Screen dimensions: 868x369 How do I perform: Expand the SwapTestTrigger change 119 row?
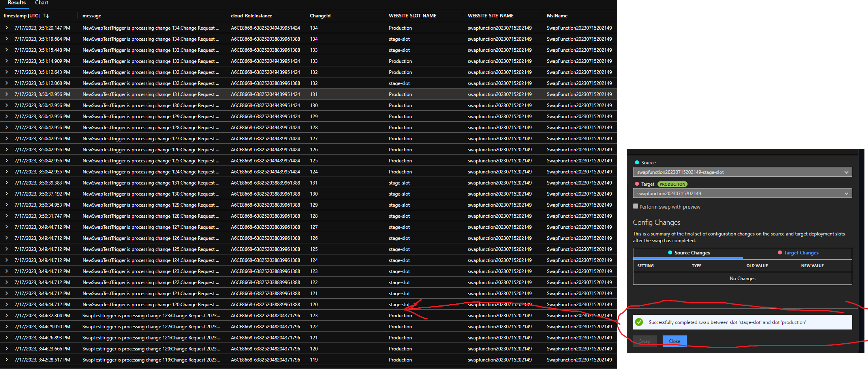click(7, 360)
